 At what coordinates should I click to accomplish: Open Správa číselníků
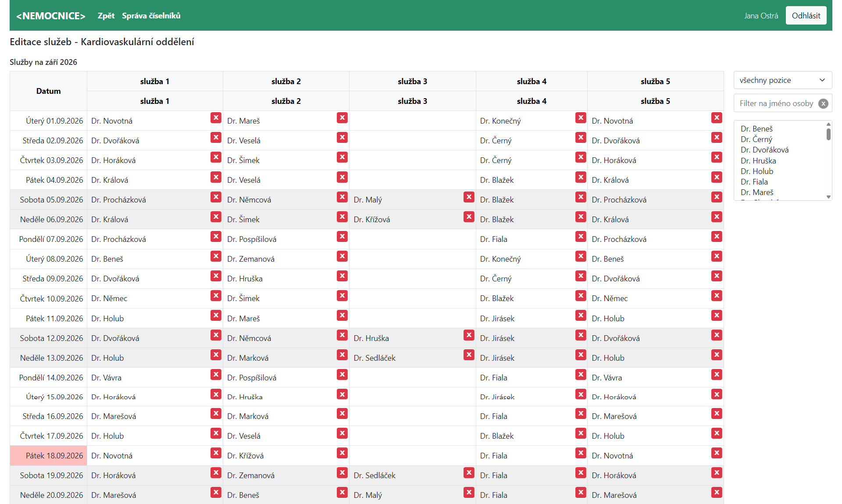click(151, 16)
